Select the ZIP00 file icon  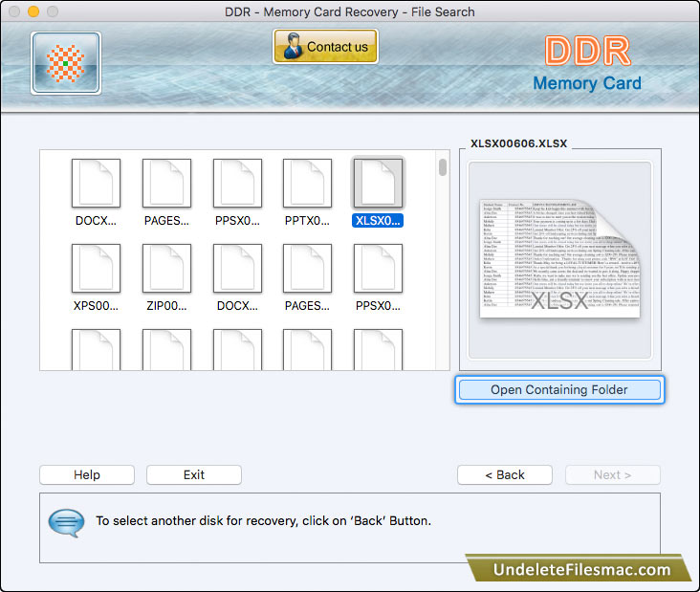166,269
